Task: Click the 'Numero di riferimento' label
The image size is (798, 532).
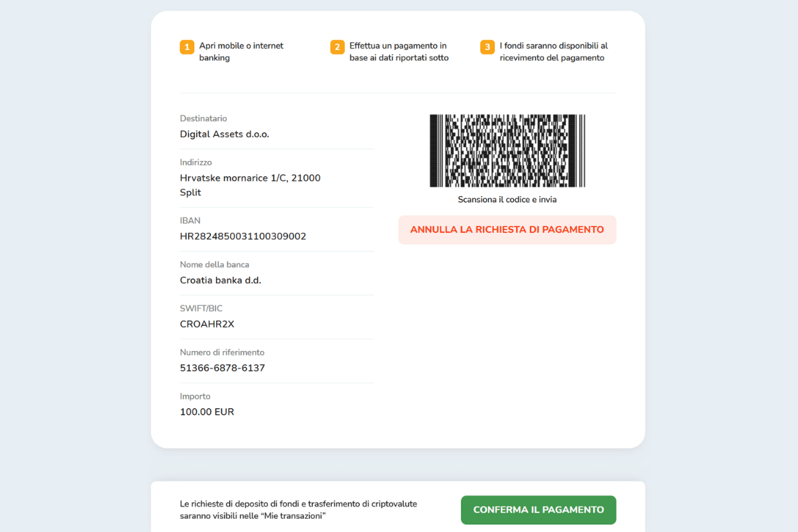Action: (x=222, y=352)
